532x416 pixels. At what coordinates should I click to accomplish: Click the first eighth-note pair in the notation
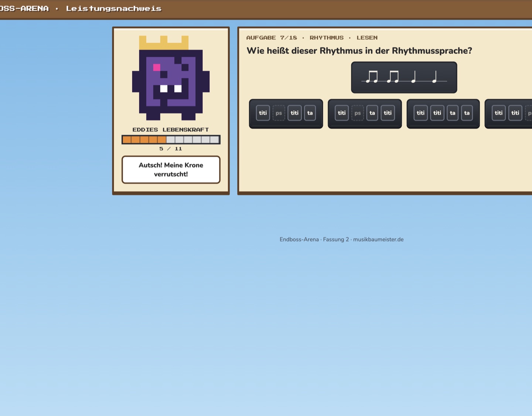coord(372,77)
